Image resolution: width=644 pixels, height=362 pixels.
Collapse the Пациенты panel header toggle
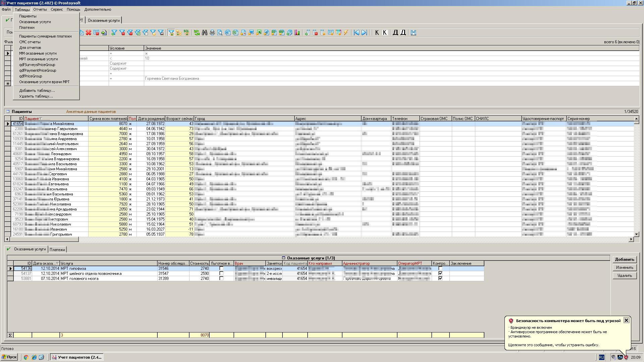(x=8, y=112)
